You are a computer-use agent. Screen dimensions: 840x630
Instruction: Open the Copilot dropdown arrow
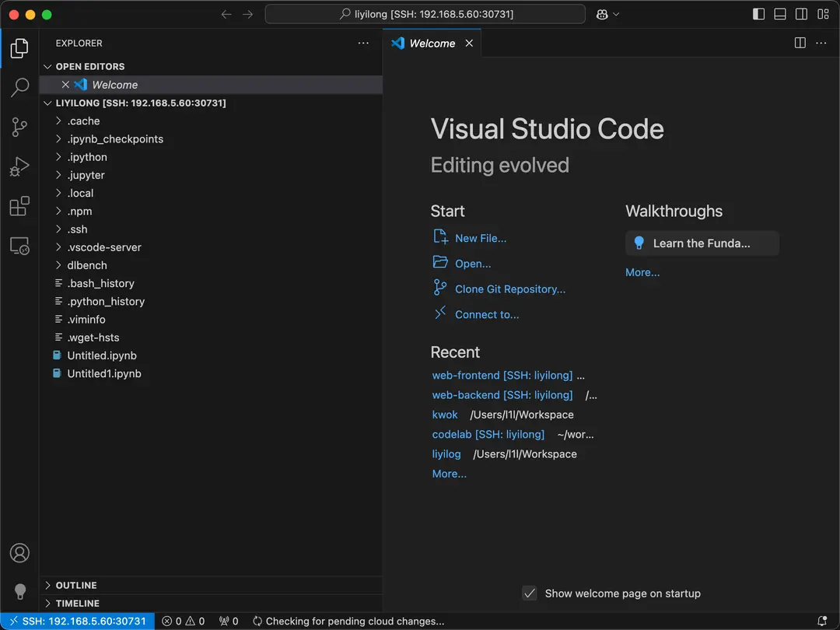[x=616, y=15]
